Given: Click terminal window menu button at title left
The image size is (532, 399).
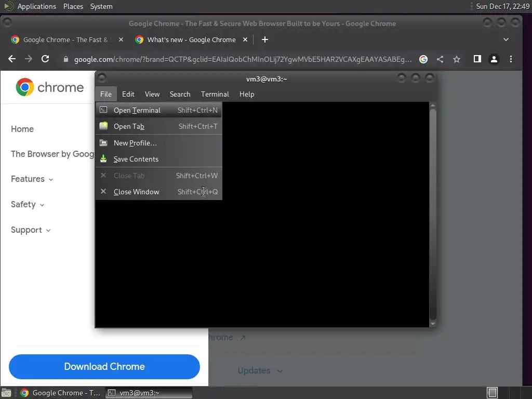Looking at the screenshot, I should point(102,78).
